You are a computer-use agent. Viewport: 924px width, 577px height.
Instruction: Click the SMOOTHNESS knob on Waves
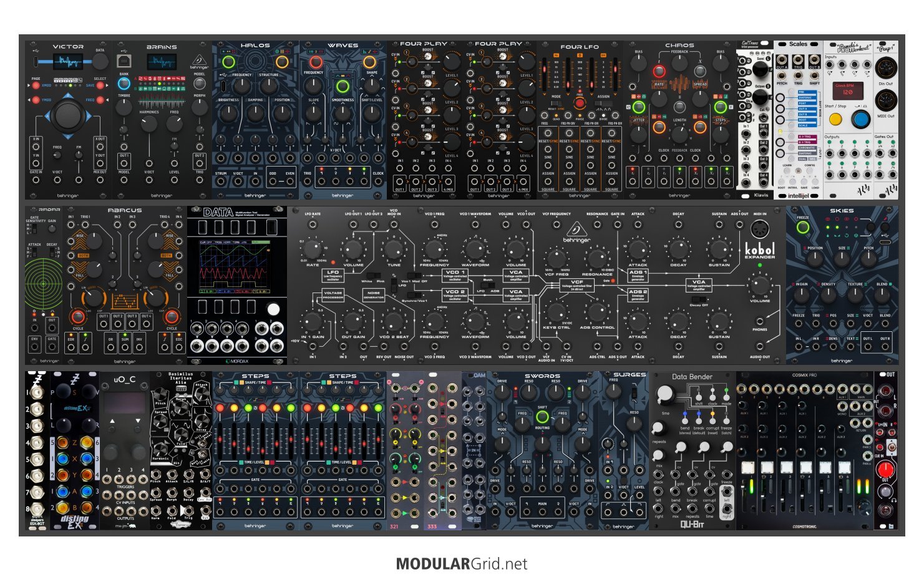pos(343,113)
